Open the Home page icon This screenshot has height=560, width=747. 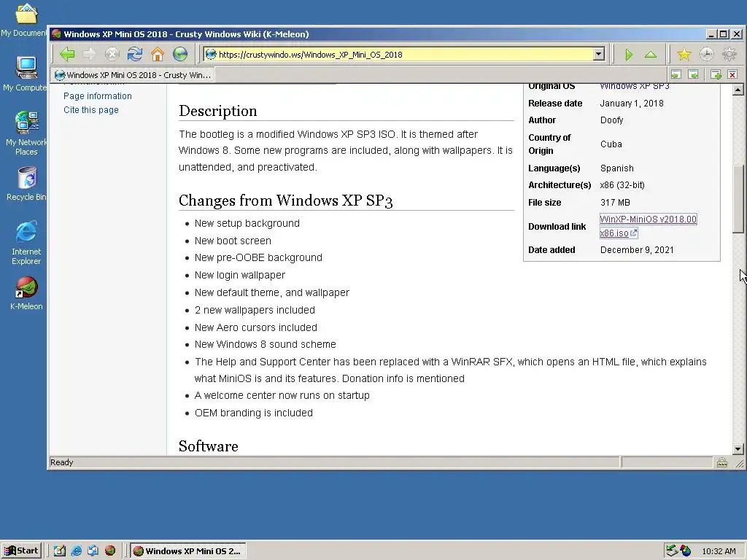coord(158,54)
